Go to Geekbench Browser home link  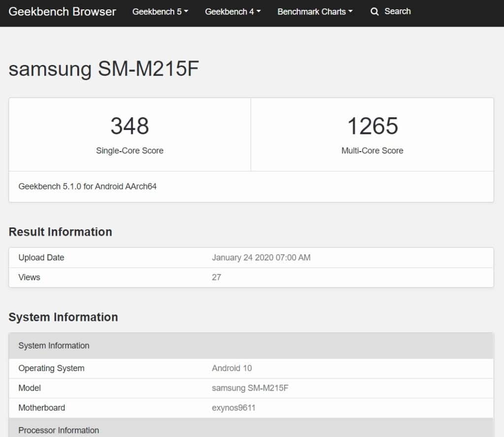62,12
